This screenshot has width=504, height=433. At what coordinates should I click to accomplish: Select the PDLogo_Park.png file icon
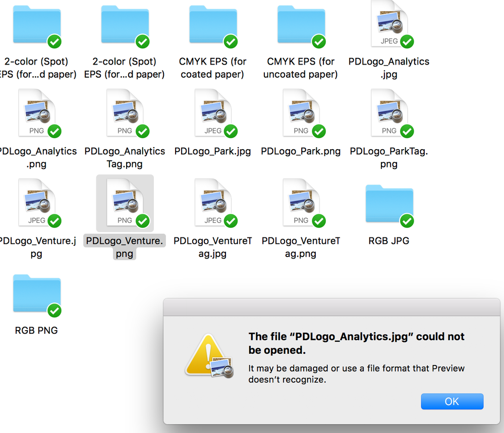coord(301,113)
